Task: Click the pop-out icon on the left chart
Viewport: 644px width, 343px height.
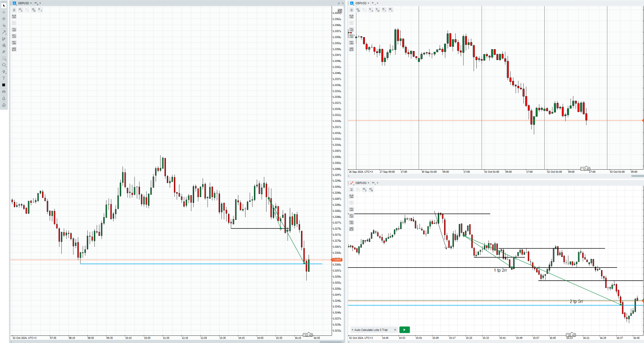Action: click(x=339, y=3)
